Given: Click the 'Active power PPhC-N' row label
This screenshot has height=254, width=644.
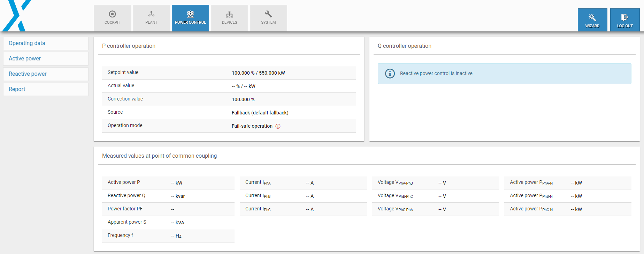Looking at the screenshot, I should pyautogui.click(x=531, y=209).
